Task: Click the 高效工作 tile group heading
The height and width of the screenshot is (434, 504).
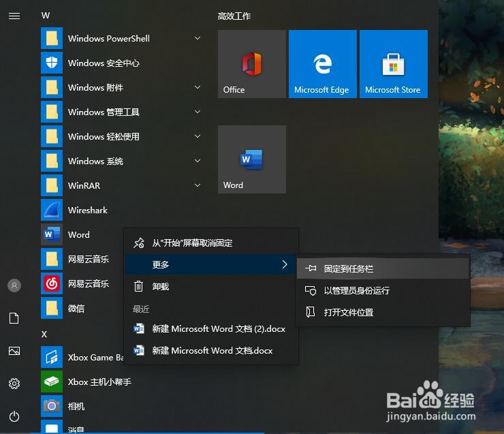Action: (234, 16)
